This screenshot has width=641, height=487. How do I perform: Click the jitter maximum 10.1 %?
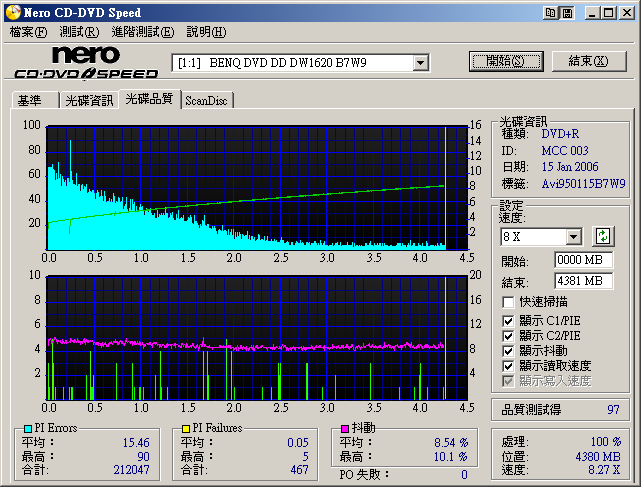click(451, 456)
